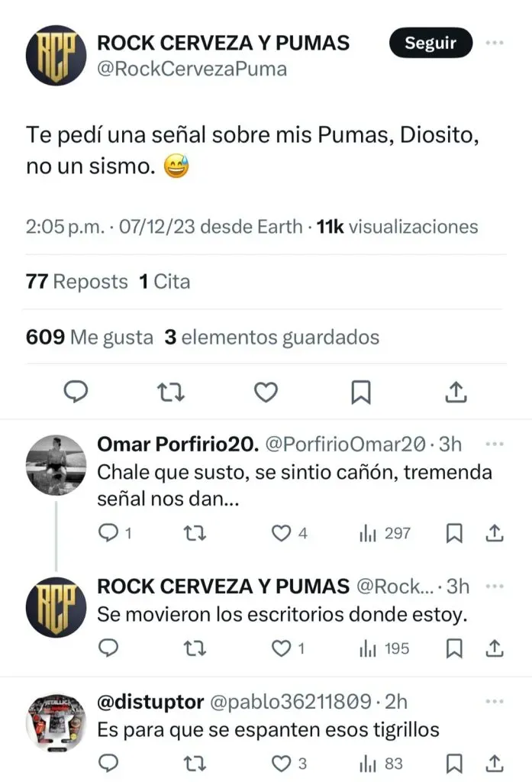Screen dimensions: 532x782
Task: Open more options on @distuptor's reply
Action: point(495,700)
